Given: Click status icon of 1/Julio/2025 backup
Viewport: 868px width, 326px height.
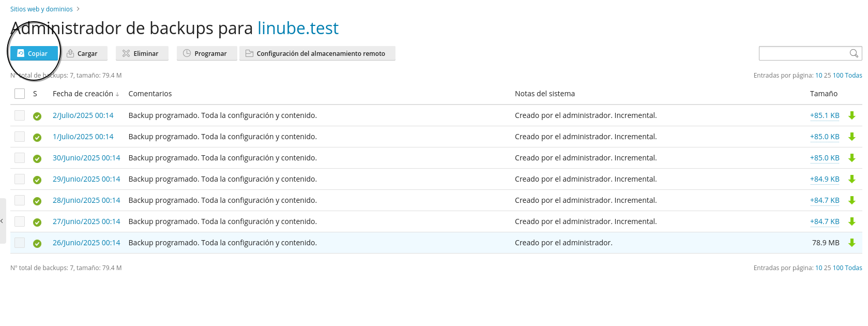Looking at the screenshot, I should pyautogui.click(x=37, y=138).
